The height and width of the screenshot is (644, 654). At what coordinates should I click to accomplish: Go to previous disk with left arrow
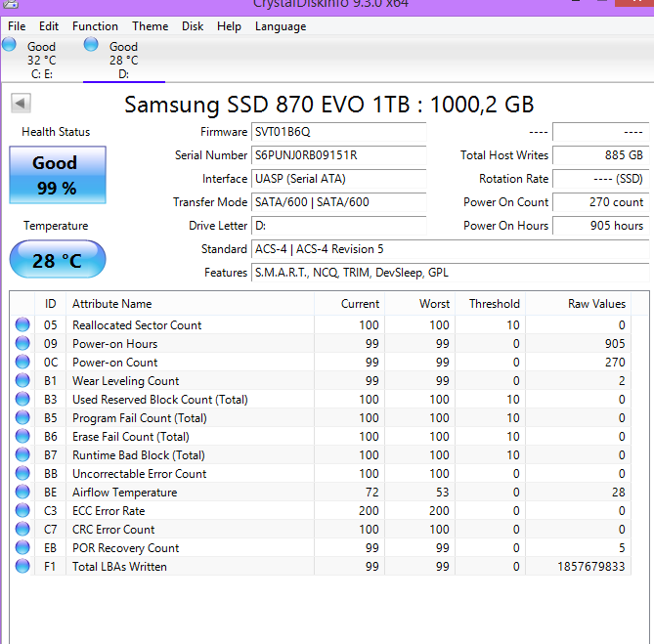pyautogui.click(x=21, y=103)
